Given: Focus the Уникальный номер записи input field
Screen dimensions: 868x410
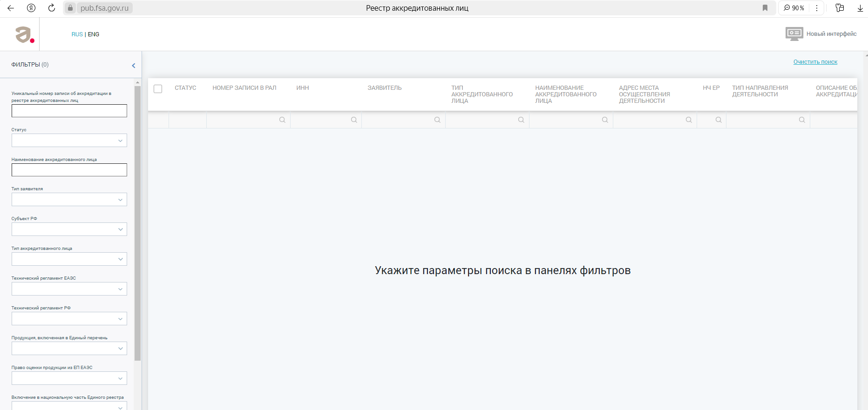Looking at the screenshot, I should point(69,111).
